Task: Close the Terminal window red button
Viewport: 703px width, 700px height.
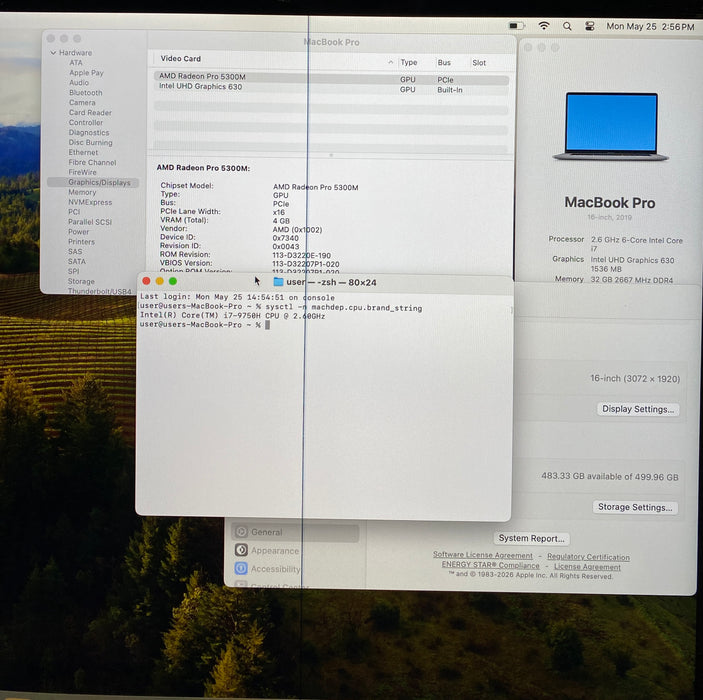Action: [146, 281]
